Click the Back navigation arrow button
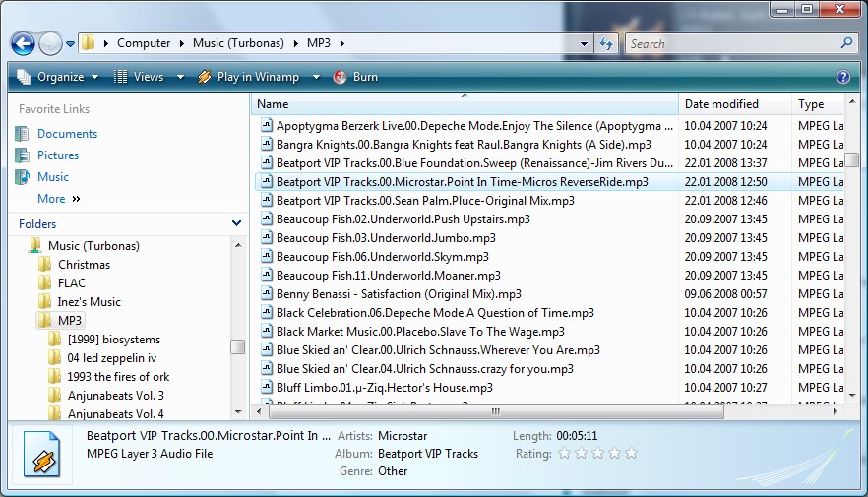The width and height of the screenshot is (868, 497). [x=23, y=43]
